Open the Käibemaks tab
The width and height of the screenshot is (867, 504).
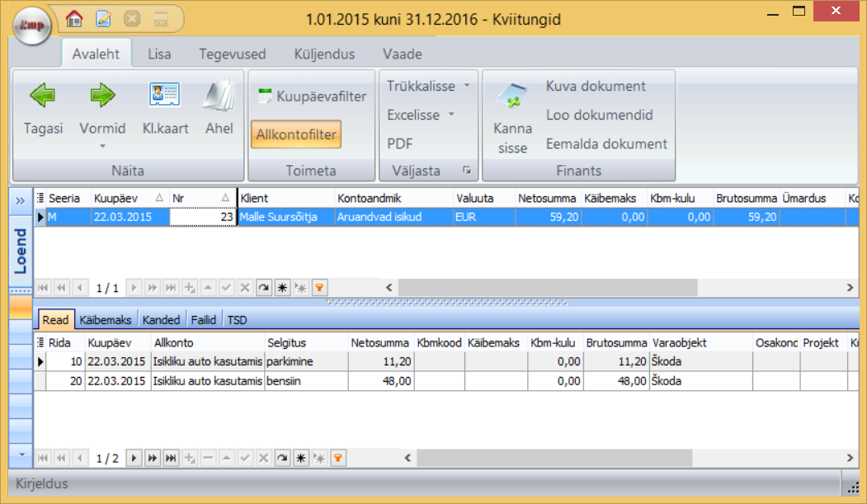[107, 320]
